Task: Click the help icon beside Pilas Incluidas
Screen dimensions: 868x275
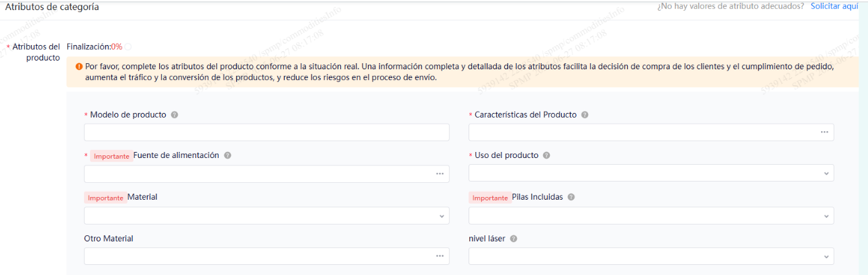Action: tap(571, 198)
